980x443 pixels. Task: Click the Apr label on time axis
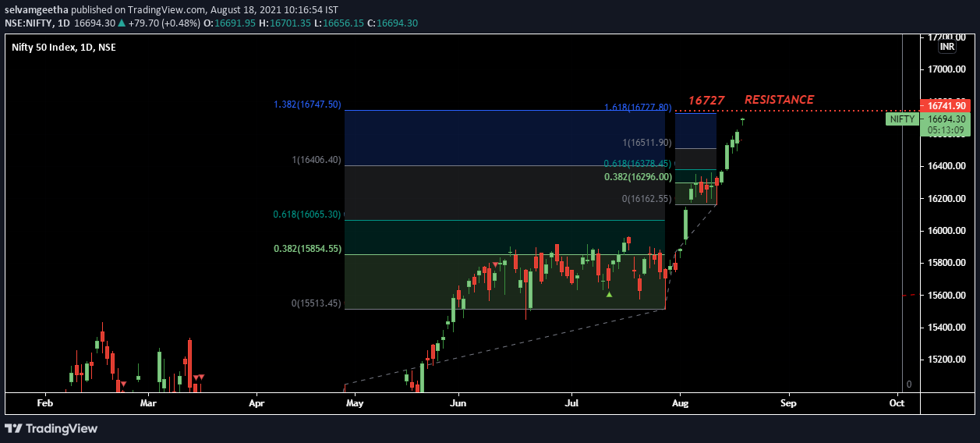pyautogui.click(x=256, y=404)
